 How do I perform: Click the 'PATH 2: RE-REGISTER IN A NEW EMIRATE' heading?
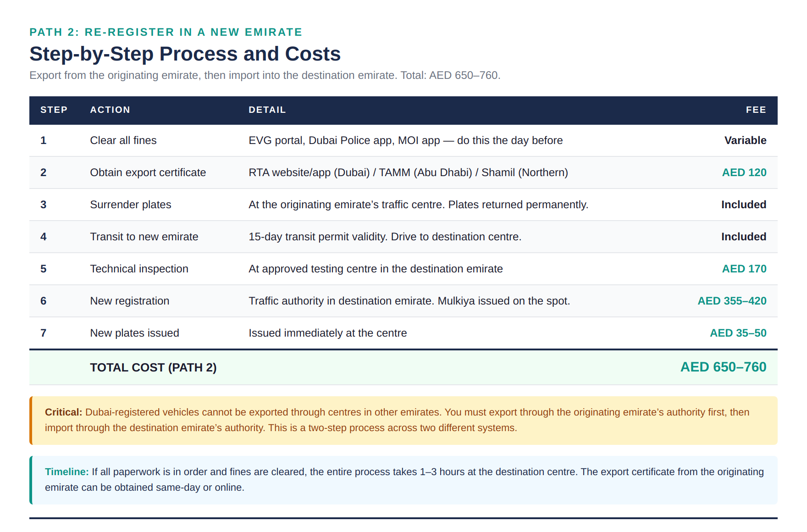pyautogui.click(x=166, y=32)
